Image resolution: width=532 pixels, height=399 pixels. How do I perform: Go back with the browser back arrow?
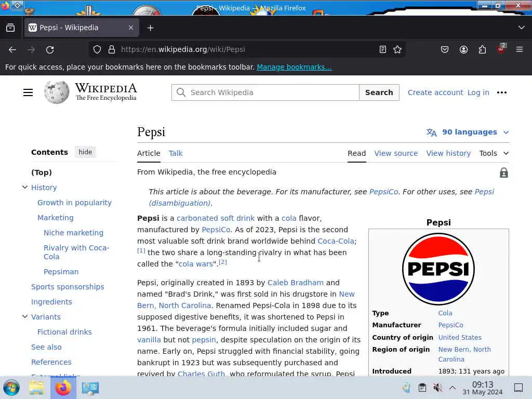coord(12,49)
